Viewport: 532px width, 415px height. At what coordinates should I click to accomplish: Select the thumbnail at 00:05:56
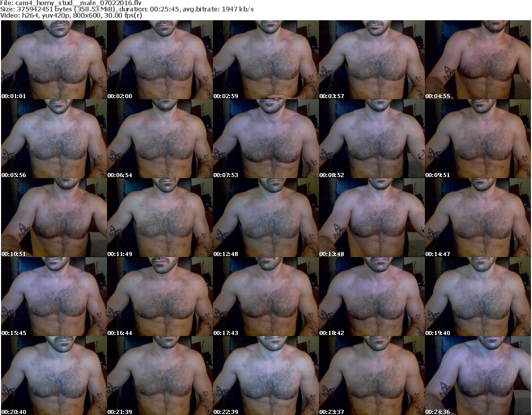click(54, 139)
